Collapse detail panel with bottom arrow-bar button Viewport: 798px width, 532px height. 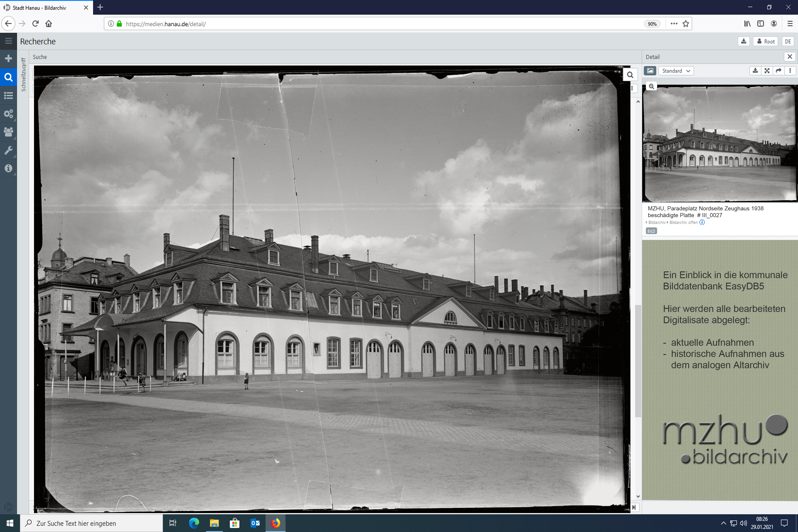pos(634,507)
